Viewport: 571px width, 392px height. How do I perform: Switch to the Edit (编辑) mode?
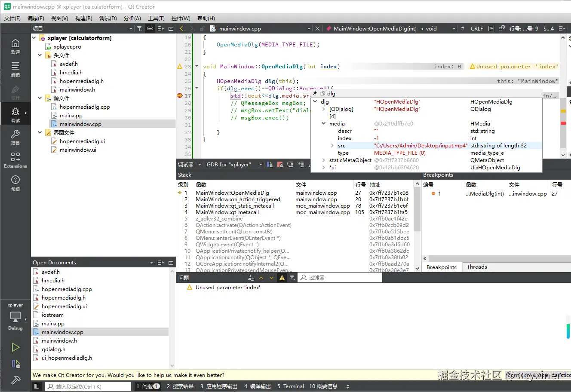(15, 69)
